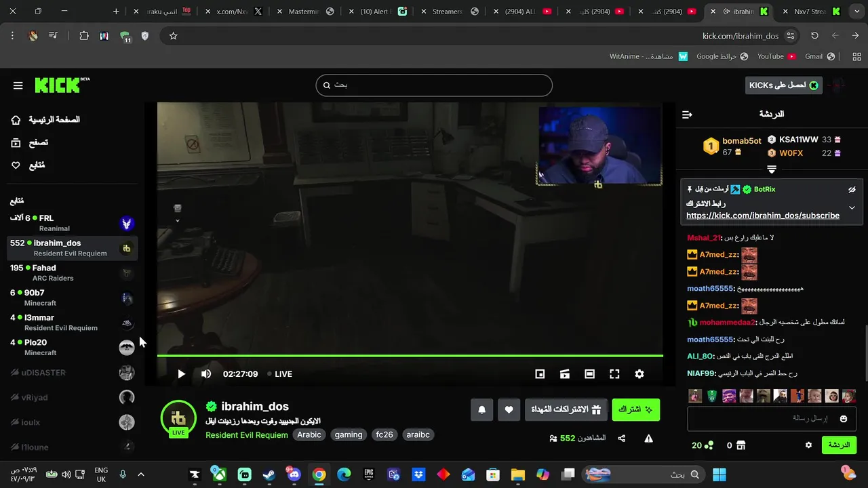
Task: Select the gaming tag
Action: (349, 435)
